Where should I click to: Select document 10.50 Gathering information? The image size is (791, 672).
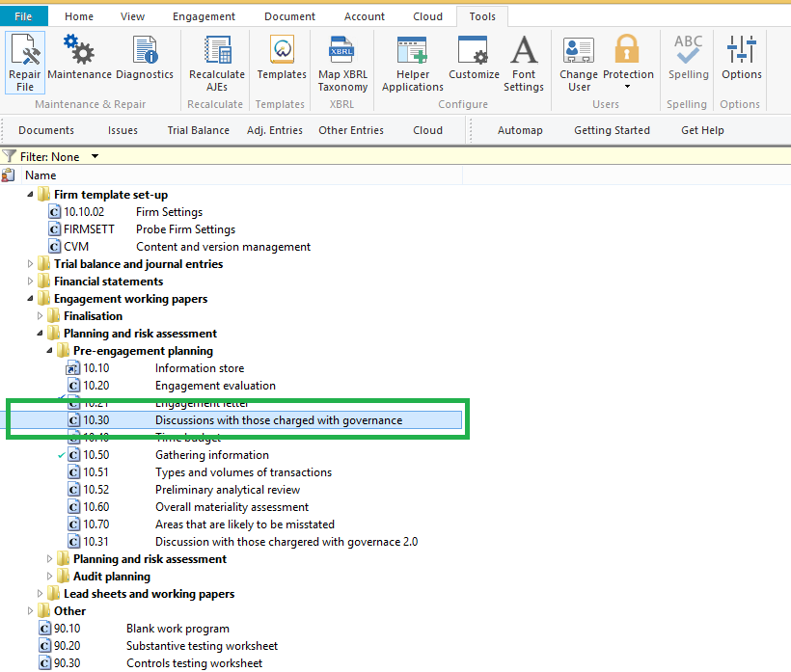click(212, 455)
